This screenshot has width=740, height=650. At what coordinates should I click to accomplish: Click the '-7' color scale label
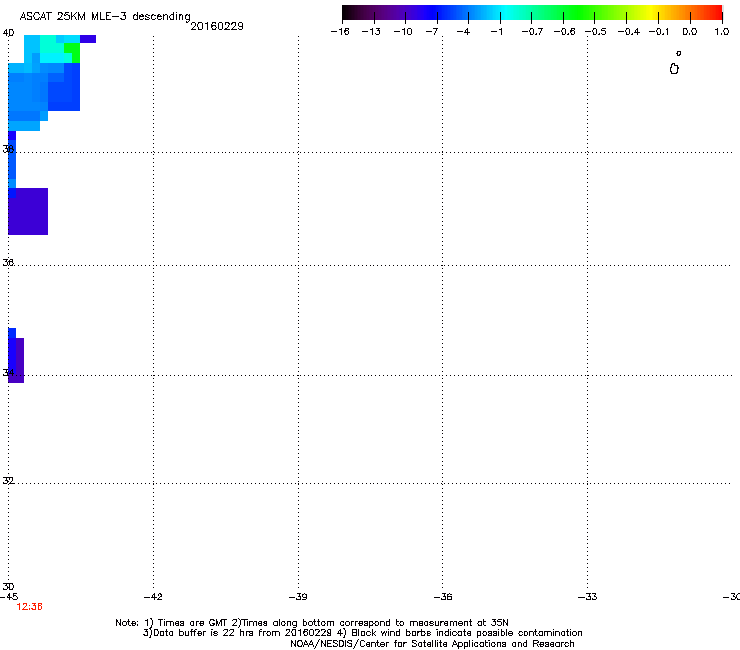pyautogui.click(x=432, y=32)
